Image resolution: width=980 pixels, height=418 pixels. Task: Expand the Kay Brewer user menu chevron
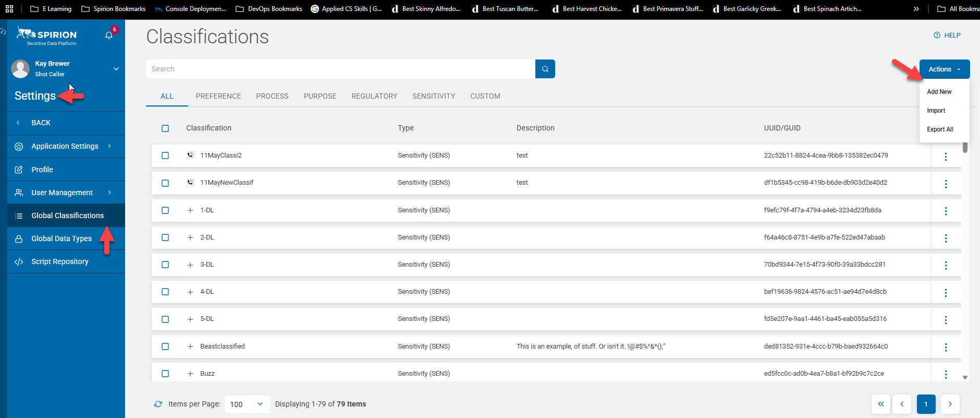(x=116, y=69)
